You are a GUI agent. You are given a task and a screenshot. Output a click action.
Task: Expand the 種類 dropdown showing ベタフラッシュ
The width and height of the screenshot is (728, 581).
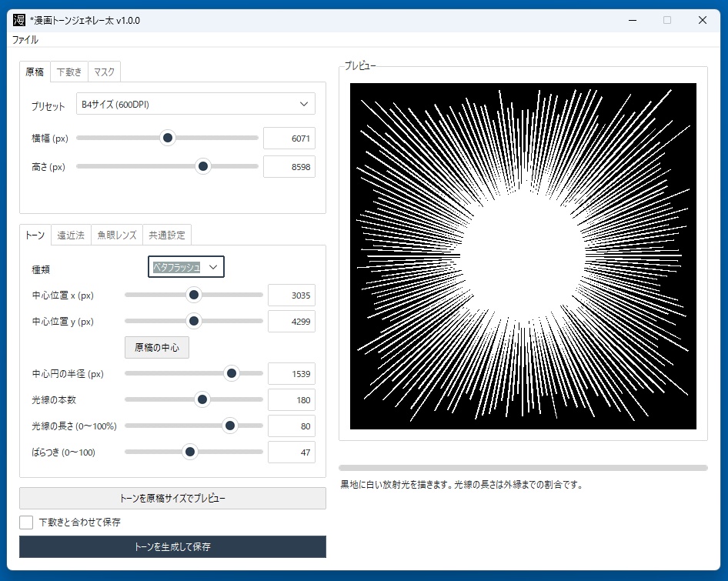(186, 267)
